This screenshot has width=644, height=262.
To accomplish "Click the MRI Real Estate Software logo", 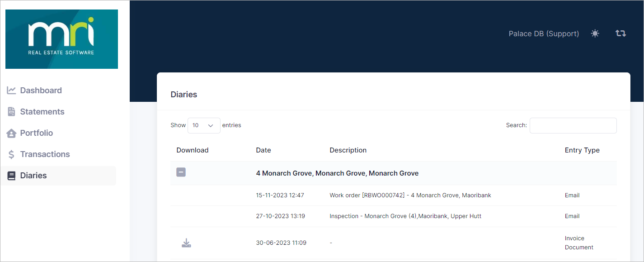I will (61, 39).
